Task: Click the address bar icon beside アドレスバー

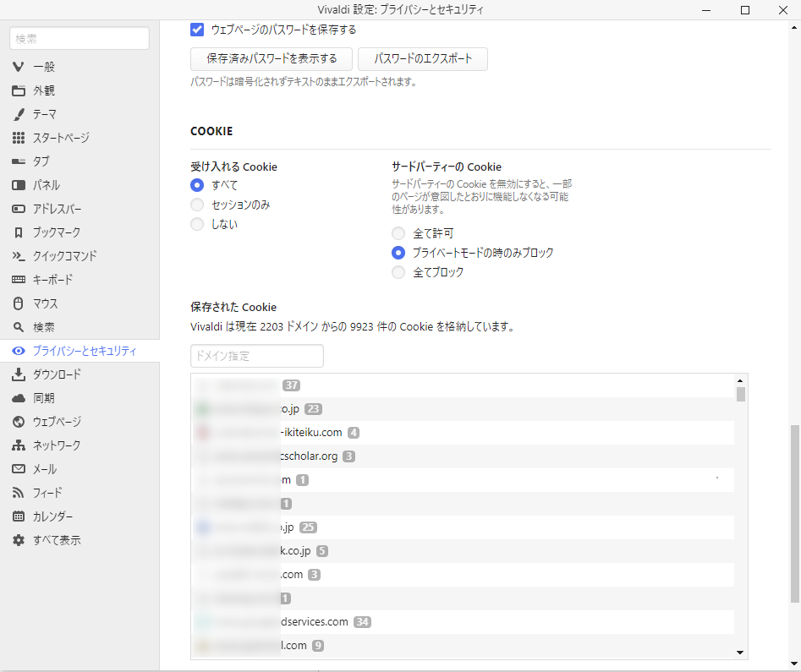Action: (x=19, y=209)
